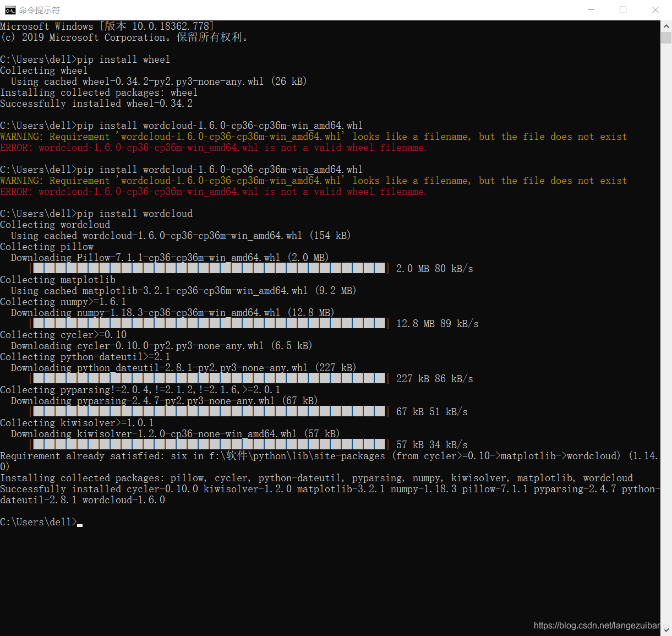Screen dimensions: 672x636
Task: Click 'Downloading python_dateutil-2.8.1' line
Action: point(183,368)
